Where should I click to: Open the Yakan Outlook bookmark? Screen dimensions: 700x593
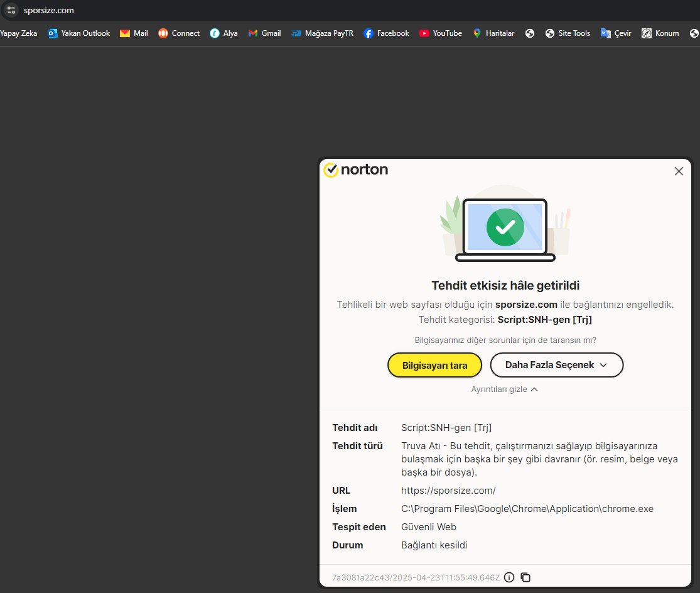click(x=78, y=33)
